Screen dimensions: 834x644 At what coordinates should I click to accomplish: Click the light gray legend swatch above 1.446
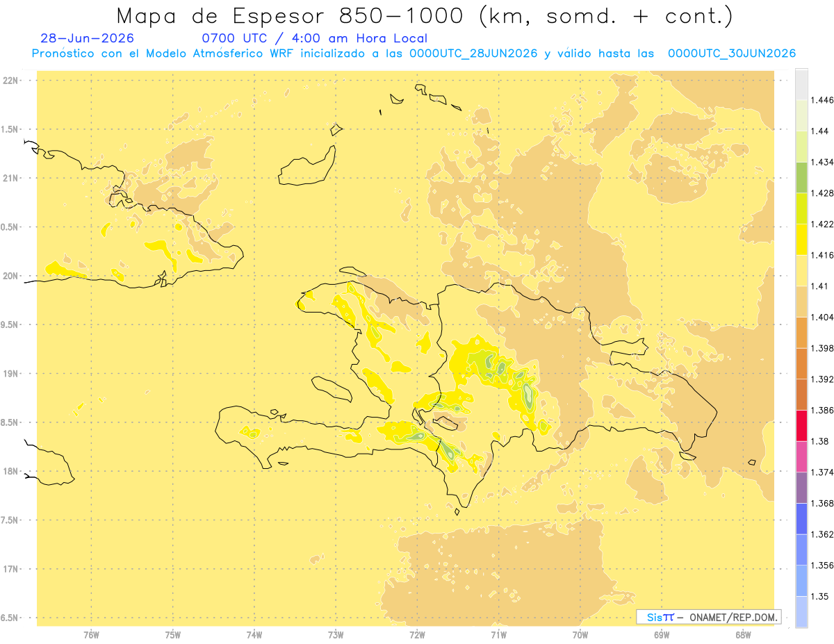tap(801, 84)
